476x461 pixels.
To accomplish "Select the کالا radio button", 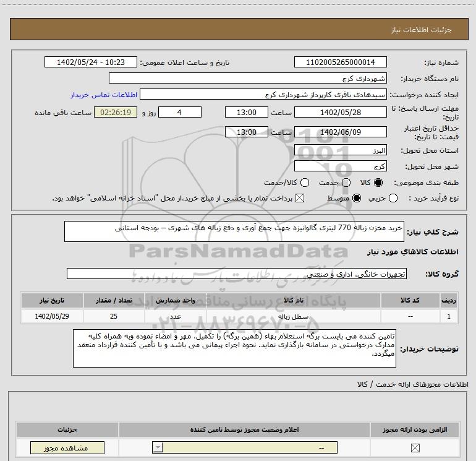I will click(x=378, y=183).
